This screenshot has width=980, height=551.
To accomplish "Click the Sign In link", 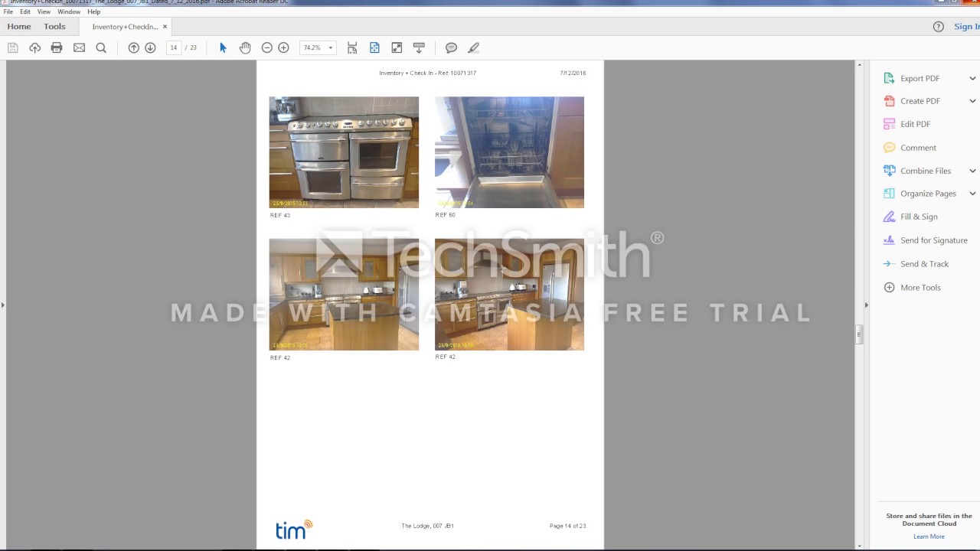I will tap(966, 26).
